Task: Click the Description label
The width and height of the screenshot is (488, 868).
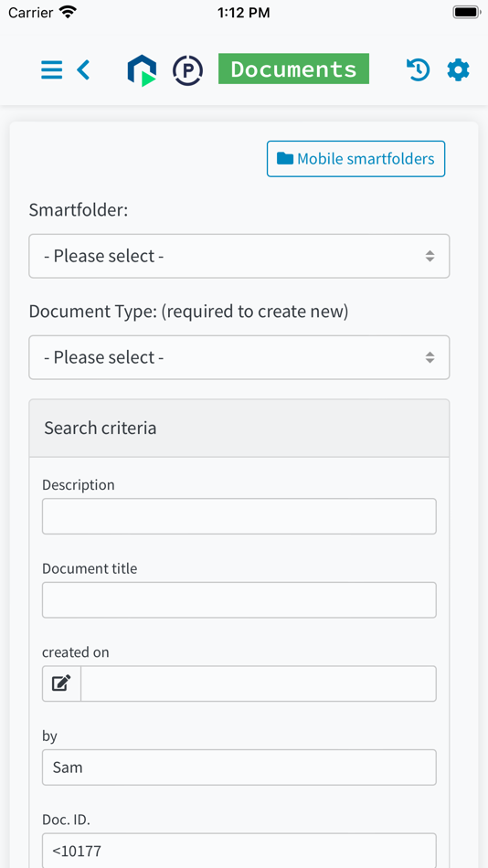Action: point(78,485)
